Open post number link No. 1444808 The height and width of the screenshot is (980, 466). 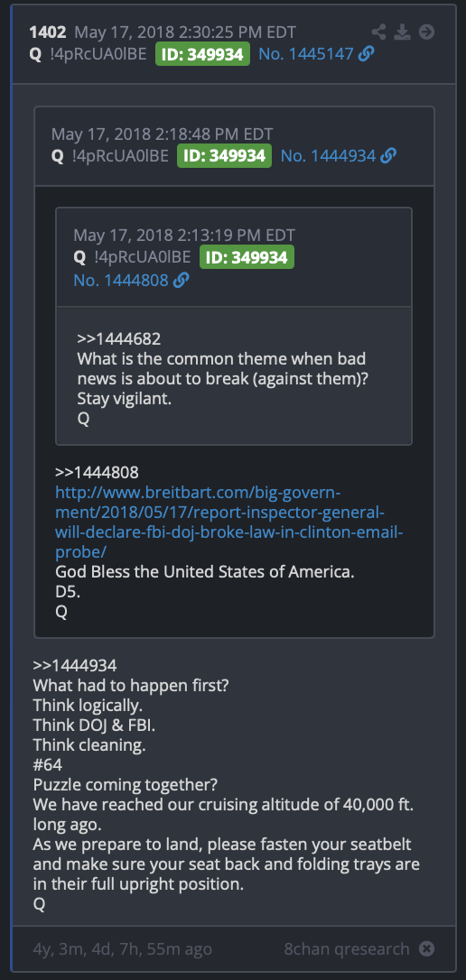[121, 281]
